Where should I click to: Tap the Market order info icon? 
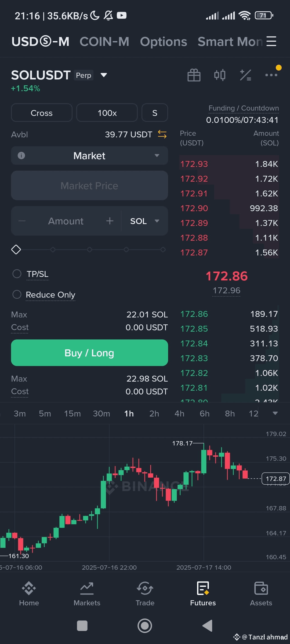pyautogui.click(x=21, y=155)
